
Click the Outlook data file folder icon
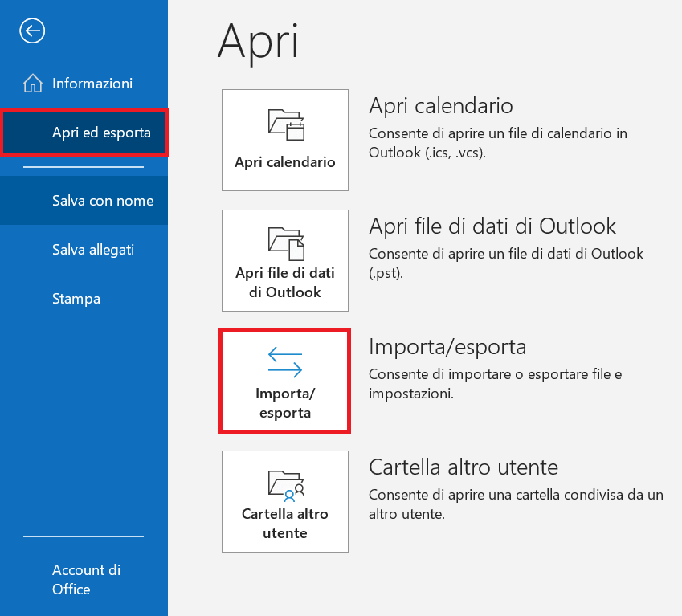(x=286, y=243)
